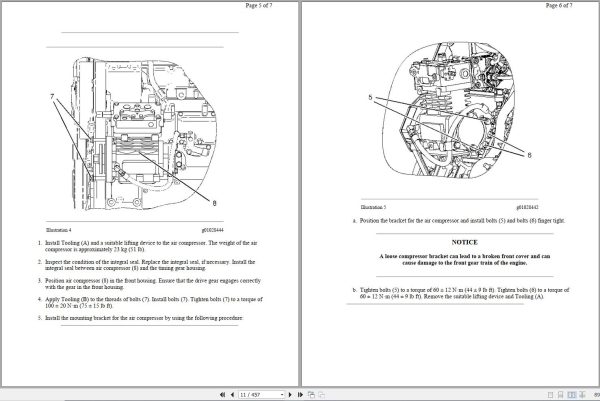Click the previous view icon in status bar
The height and width of the screenshot is (401, 600).
(x=311, y=394)
